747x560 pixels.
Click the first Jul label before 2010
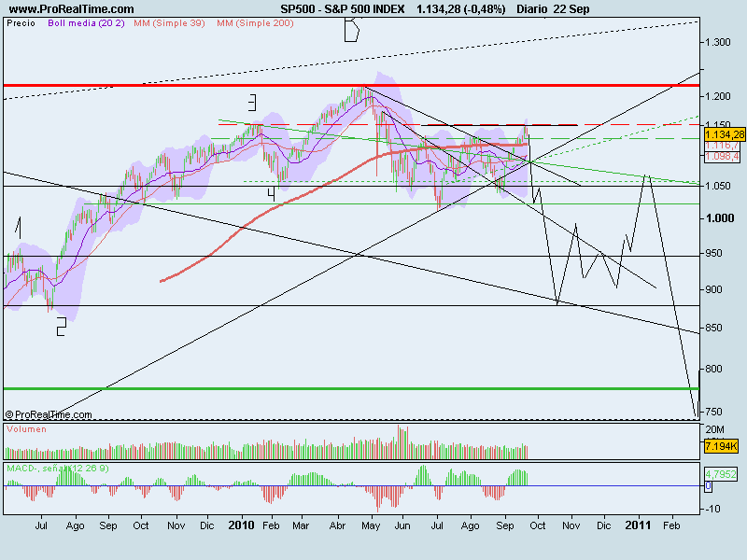pos(41,525)
